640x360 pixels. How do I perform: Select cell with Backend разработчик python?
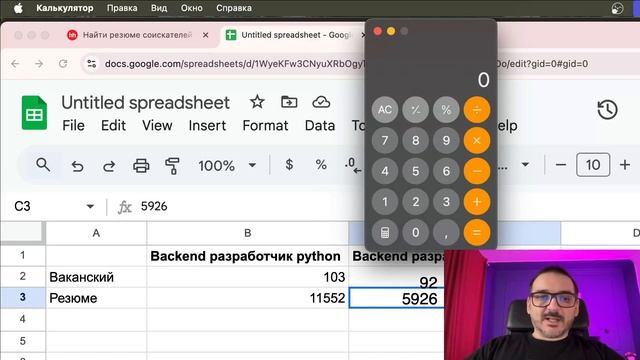tap(248, 256)
